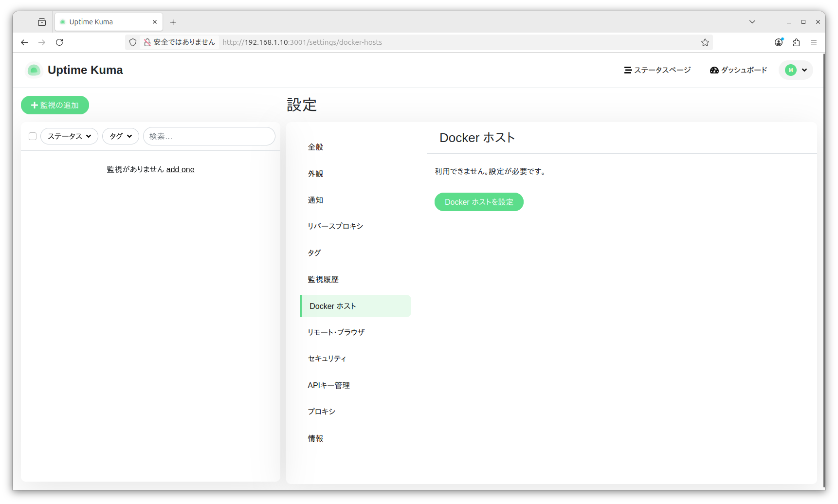Follow the add one link
Image resolution: width=838 pixels, height=504 pixels.
(180, 169)
